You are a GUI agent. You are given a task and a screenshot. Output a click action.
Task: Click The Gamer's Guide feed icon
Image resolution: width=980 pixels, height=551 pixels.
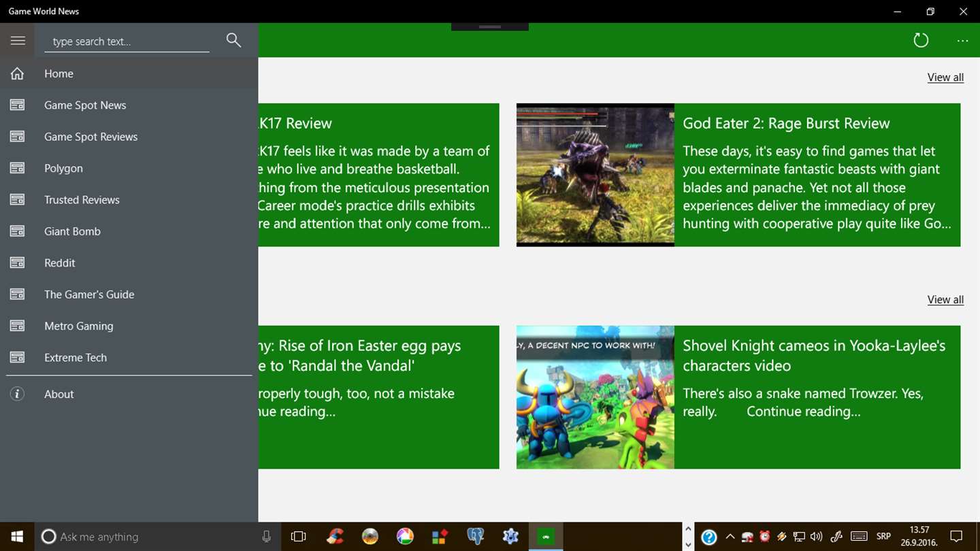coord(17,295)
